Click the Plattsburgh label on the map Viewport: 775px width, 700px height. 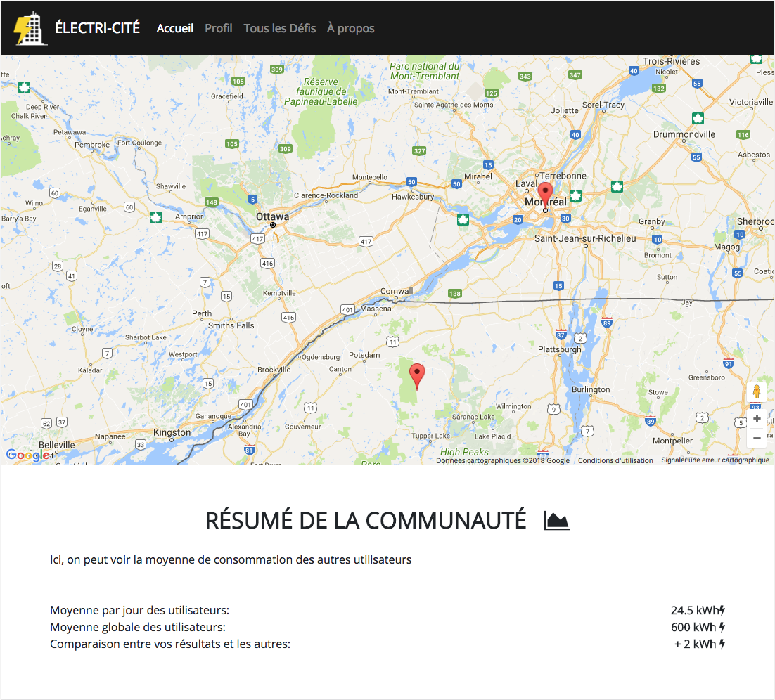(x=560, y=349)
